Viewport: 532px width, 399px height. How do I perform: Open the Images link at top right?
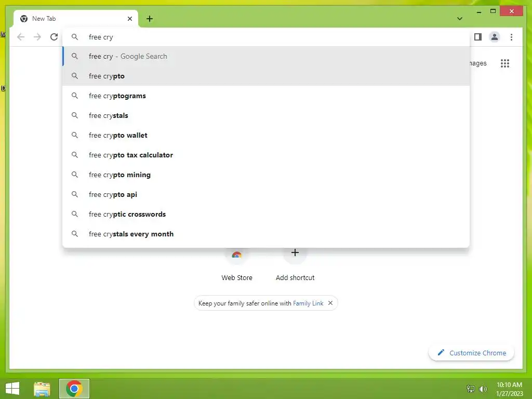(478, 63)
